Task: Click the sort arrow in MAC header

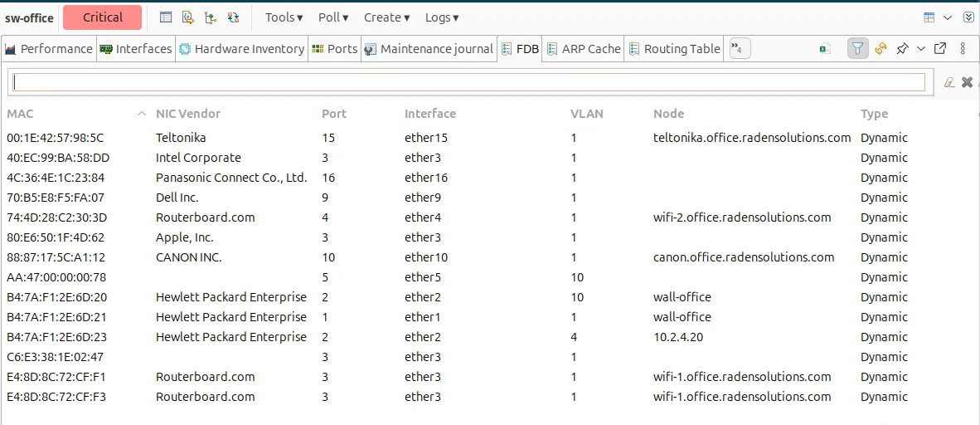Action: [x=142, y=114]
